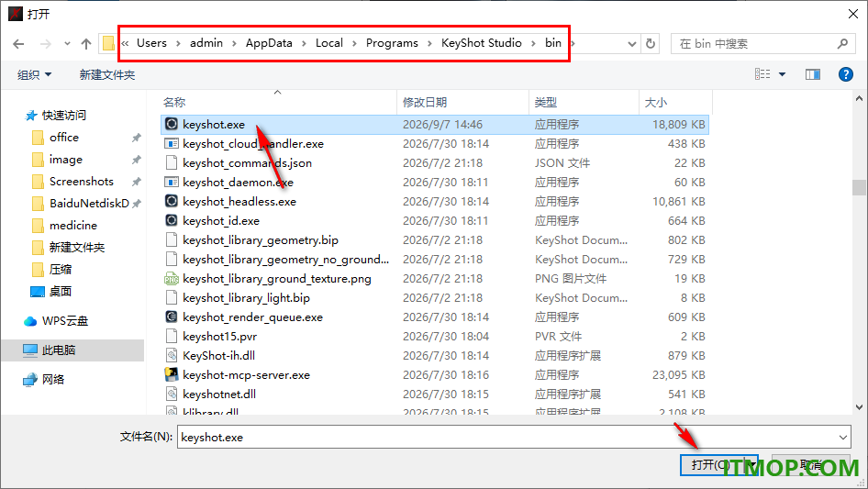Select keyshot_library_geometry_no_ground file
Viewport: 868px width, 489px height.
pos(285,259)
